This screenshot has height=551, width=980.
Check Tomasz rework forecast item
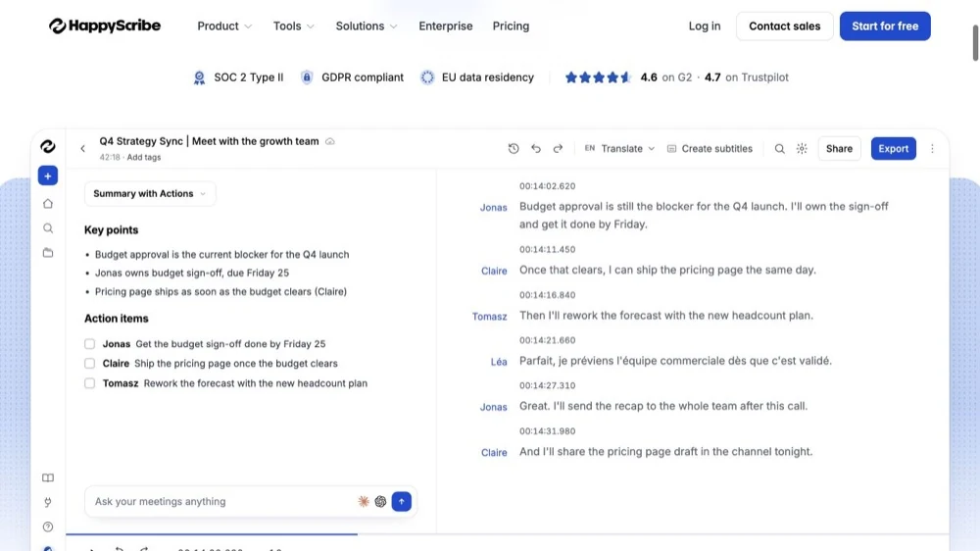90,383
